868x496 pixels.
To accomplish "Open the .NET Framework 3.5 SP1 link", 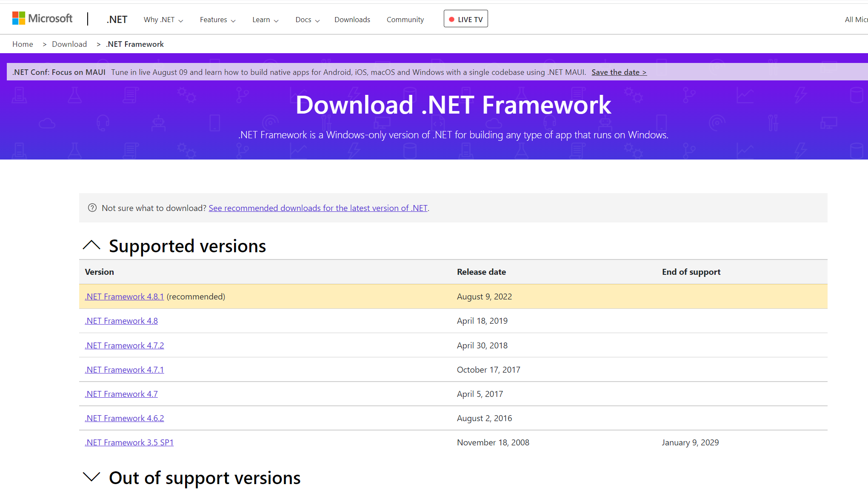I will point(129,442).
